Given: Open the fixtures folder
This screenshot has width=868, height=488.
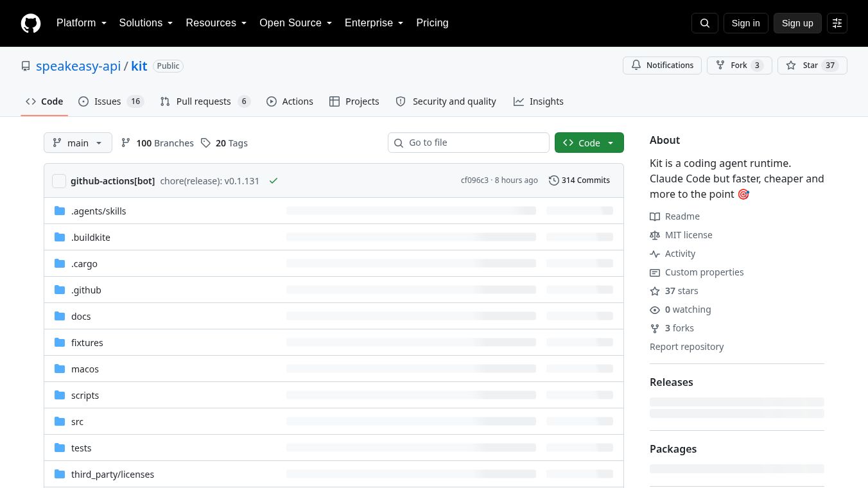Looking at the screenshot, I should [x=87, y=343].
